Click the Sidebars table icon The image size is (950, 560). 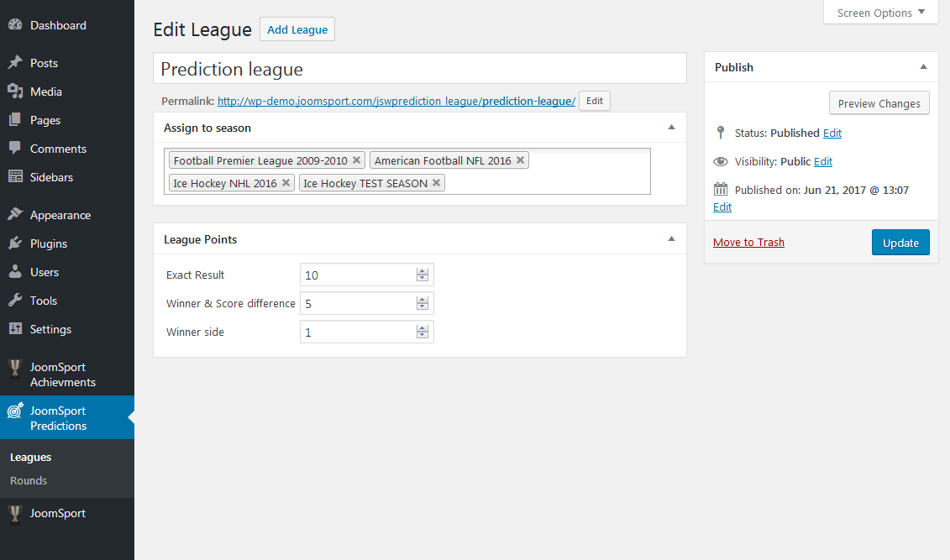tap(15, 176)
